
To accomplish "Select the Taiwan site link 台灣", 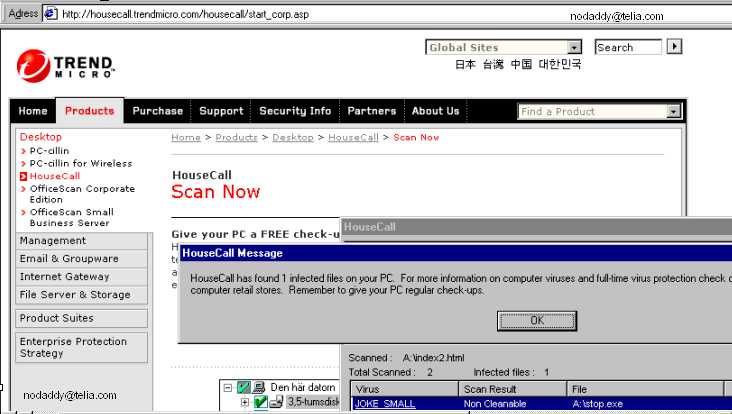I will point(493,64).
